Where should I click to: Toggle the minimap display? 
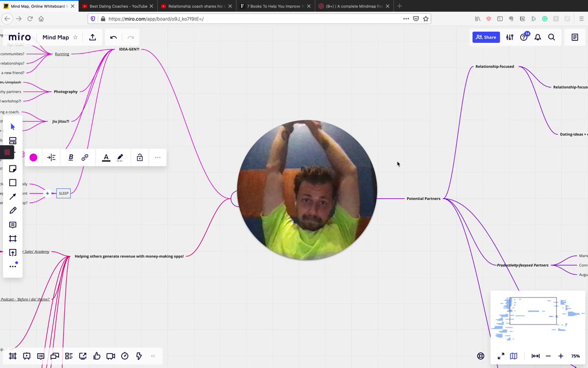(514, 356)
